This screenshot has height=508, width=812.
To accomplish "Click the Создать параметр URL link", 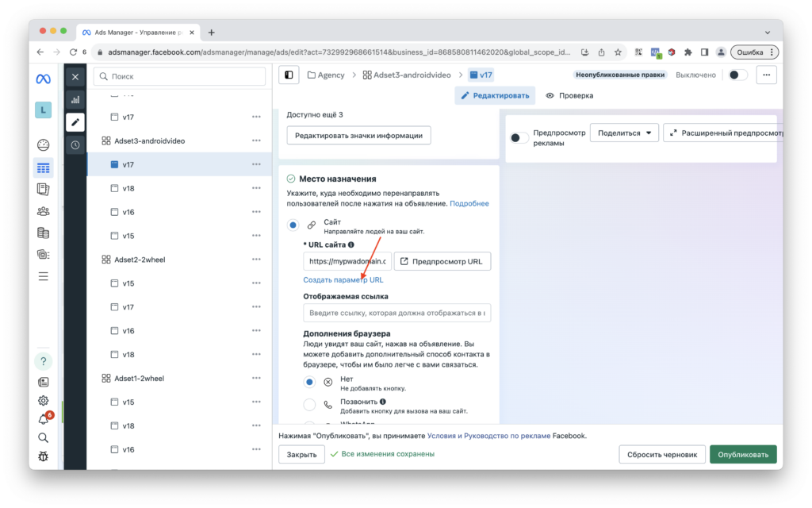I will tap(343, 279).
